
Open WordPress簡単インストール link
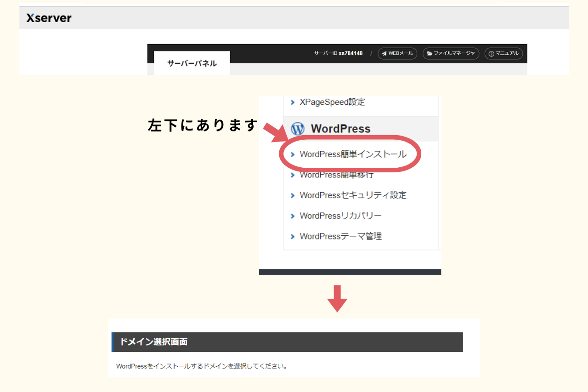[353, 154]
